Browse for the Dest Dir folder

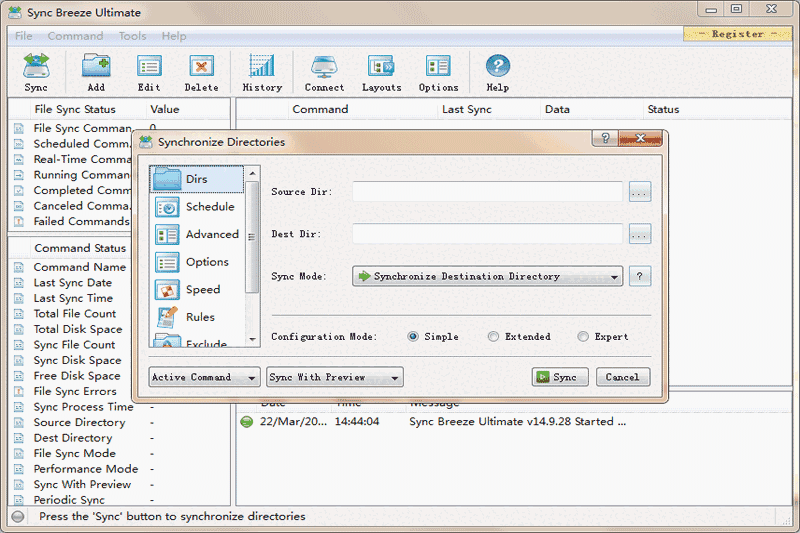click(640, 234)
